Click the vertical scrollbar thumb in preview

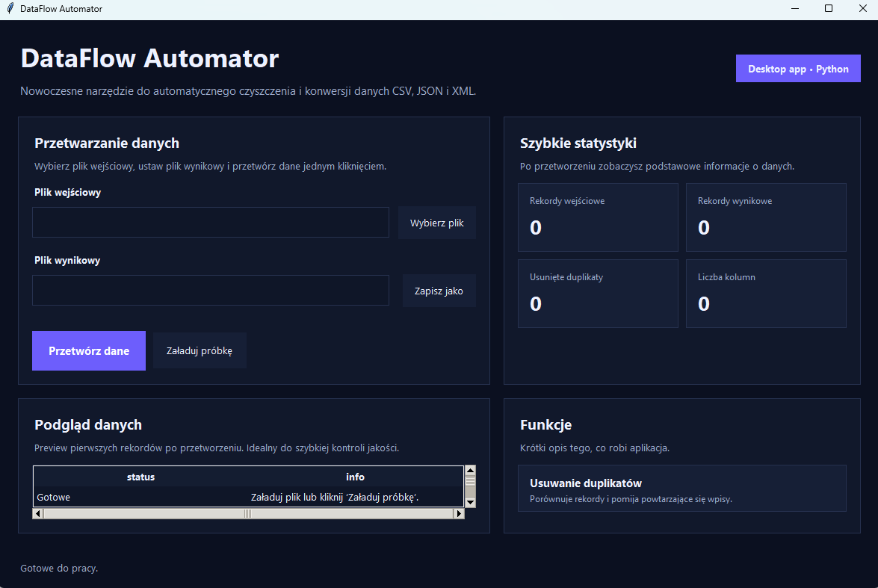[470, 481]
